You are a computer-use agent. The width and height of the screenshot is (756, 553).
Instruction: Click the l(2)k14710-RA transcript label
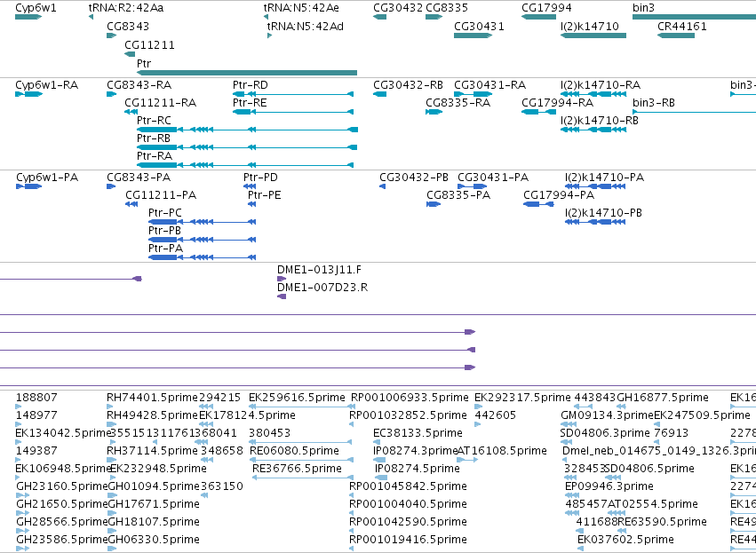point(601,85)
